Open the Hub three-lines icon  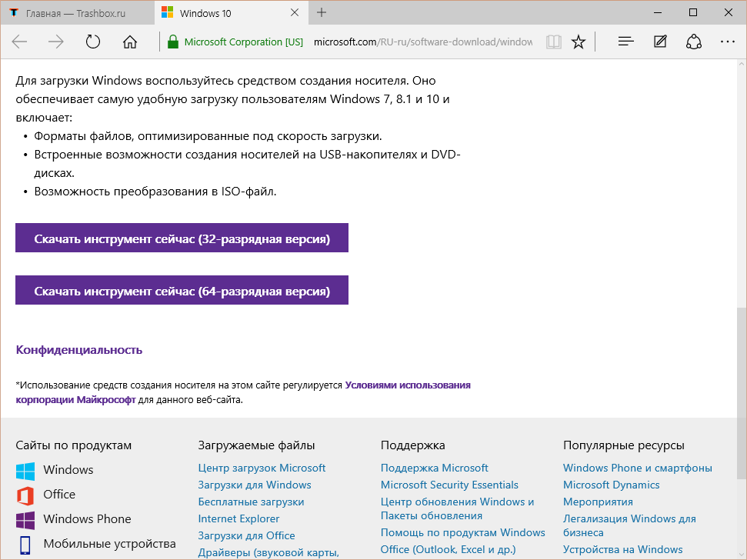tap(625, 42)
